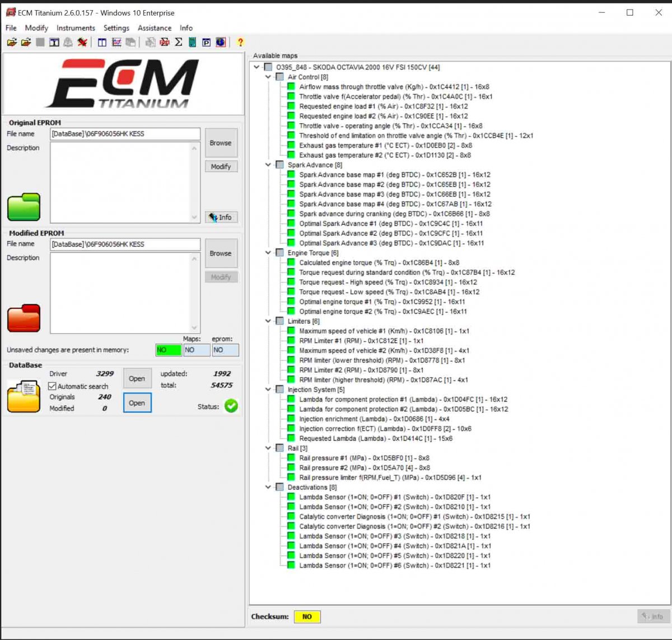
Task: Click the Modified EPROM File name field
Action: (x=125, y=244)
